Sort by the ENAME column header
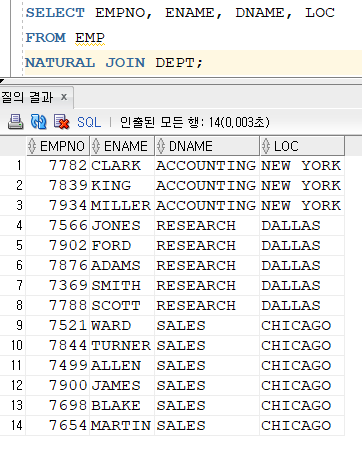 point(122,146)
